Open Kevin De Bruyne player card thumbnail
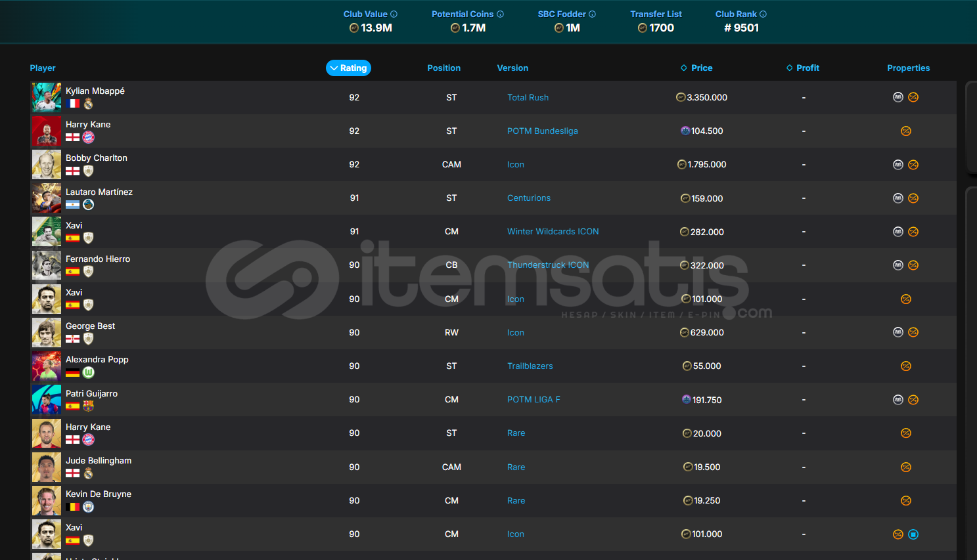 tap(47, 500)
